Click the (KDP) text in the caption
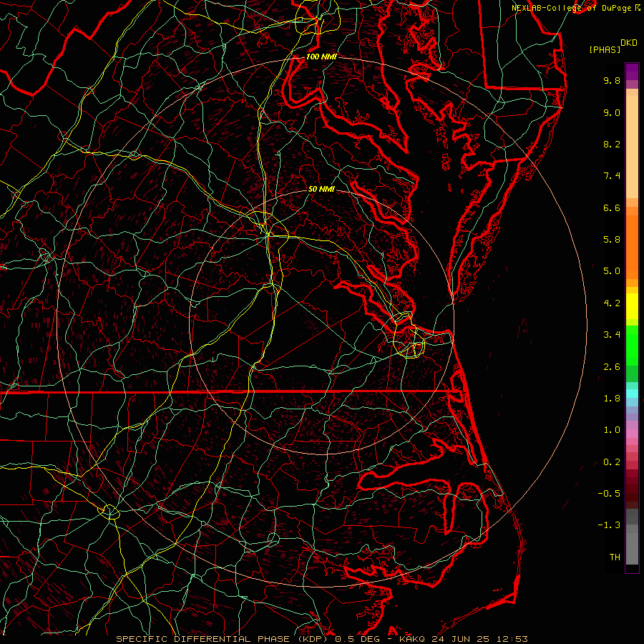This screenshot has height=644, width=644. coord(314,639)
